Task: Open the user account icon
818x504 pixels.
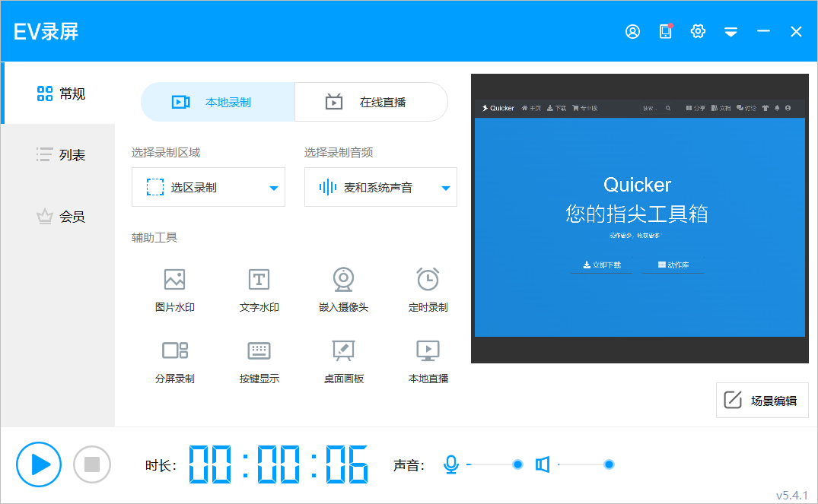Action: (x=632, y=32)
